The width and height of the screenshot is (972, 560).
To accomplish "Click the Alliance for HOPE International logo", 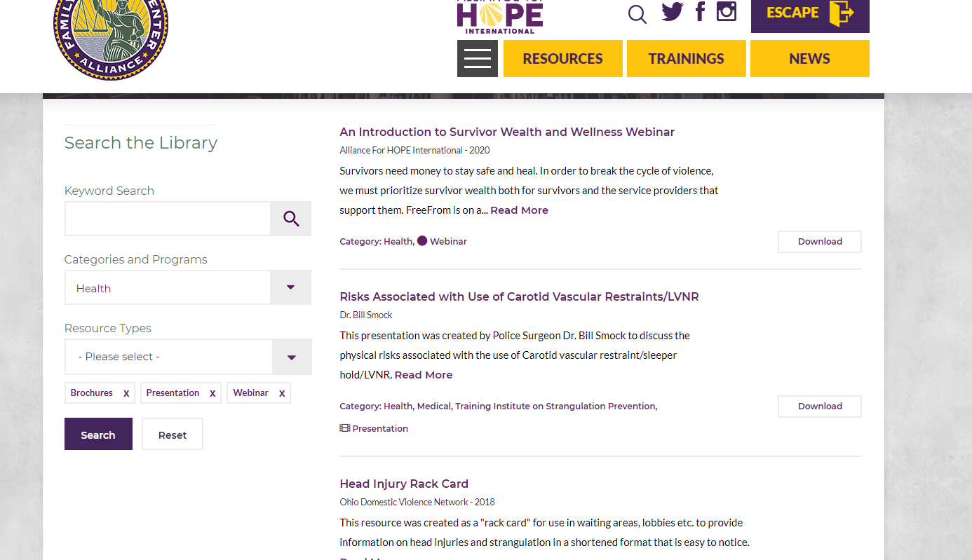I will (x=500, y=17).
